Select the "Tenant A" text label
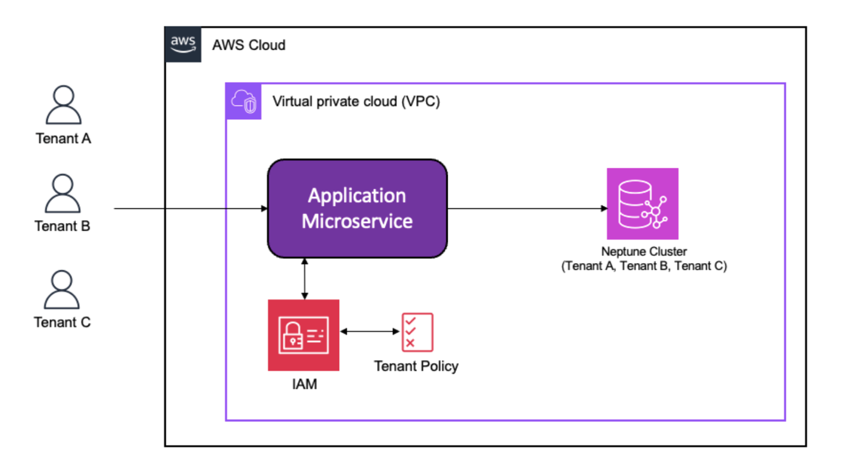This screenshot has width=868, height=476. (x=64, y=138)
